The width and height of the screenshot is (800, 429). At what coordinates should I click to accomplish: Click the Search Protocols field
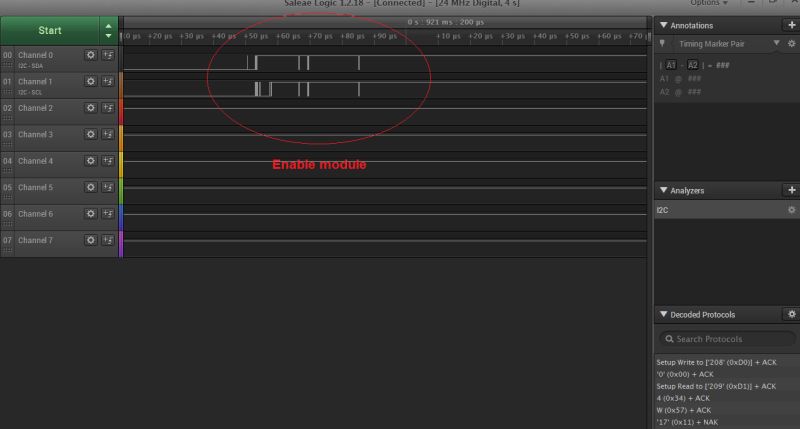click(x=727, y=339)
